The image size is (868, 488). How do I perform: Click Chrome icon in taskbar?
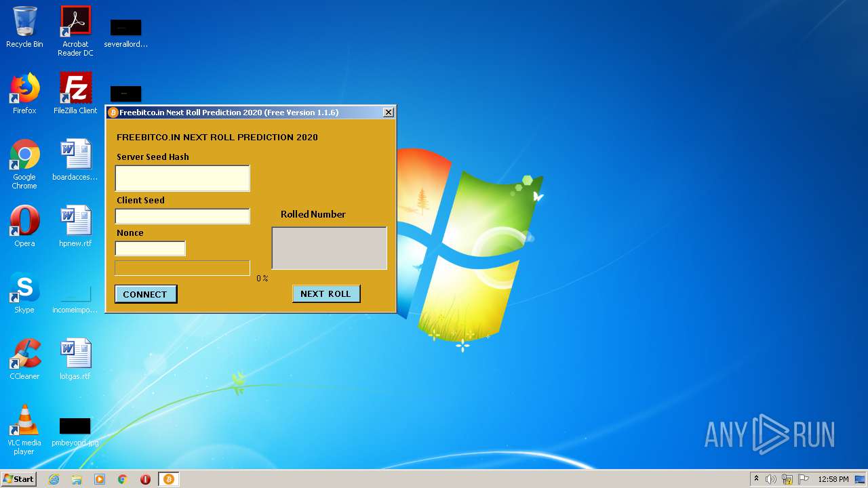[x=123, y=479]
